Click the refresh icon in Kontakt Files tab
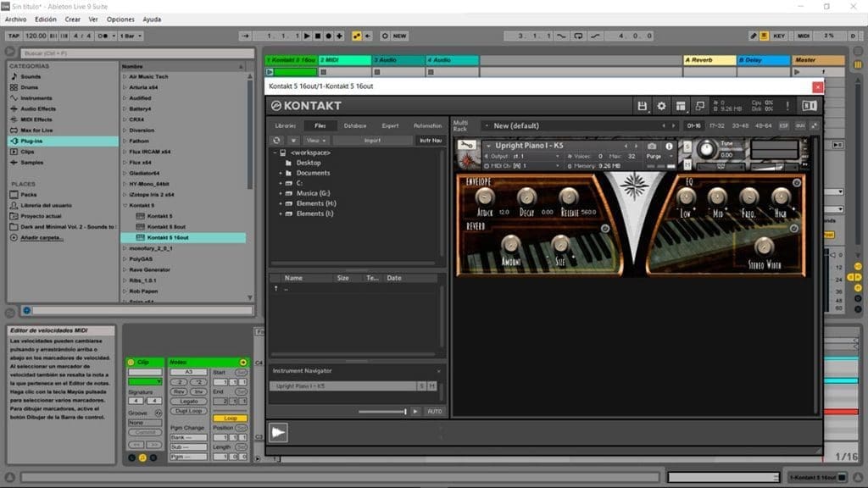Viewport: 868px width, 488px height. (277, 141)
